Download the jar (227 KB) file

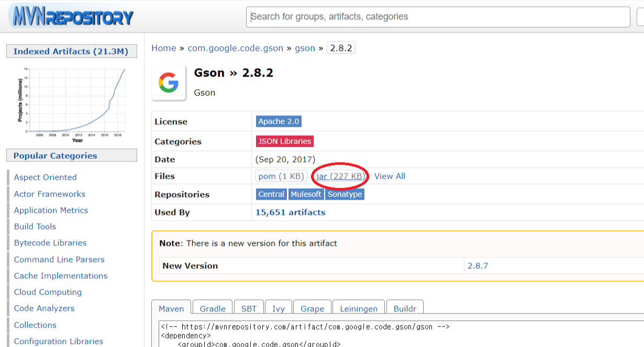click(x=340, y=176)
